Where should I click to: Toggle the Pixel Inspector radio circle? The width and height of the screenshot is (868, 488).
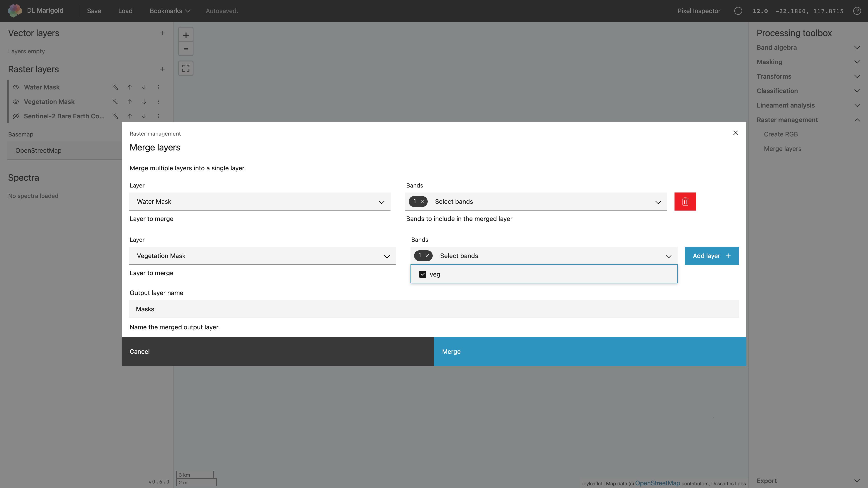point(738,11)
